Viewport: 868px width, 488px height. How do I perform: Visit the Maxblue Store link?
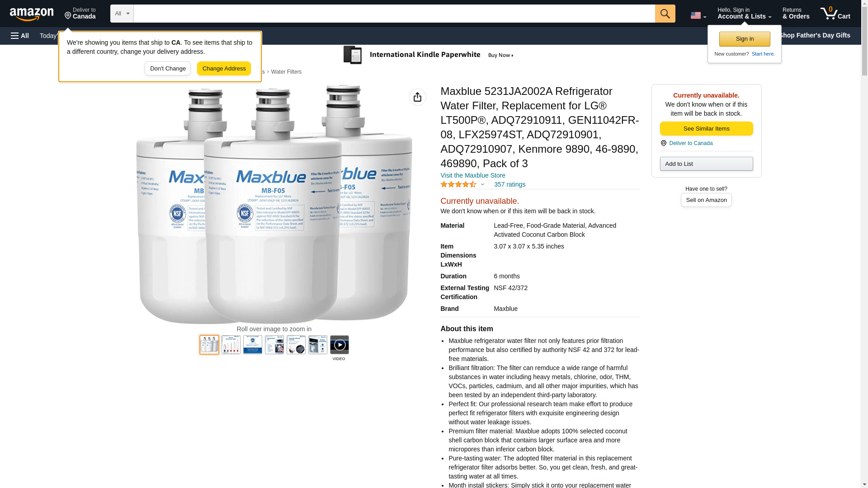473,175
